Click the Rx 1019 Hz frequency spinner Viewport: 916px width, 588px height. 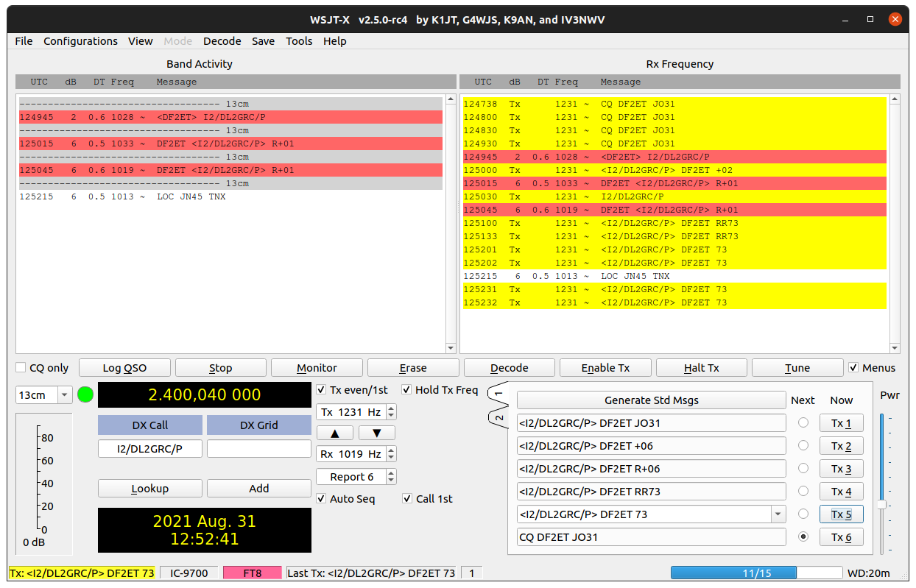(x=356, y=454)
